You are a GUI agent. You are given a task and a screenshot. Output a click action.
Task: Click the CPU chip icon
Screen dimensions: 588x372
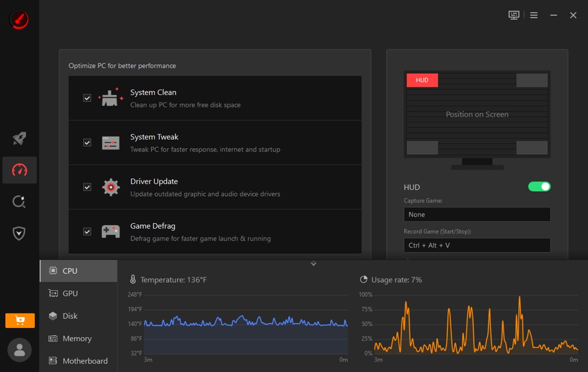tap(53, 270)
